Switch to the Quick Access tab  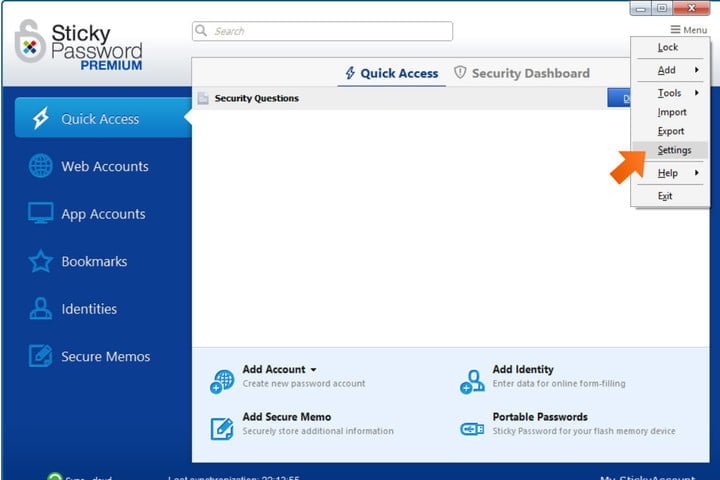(392, 73)
